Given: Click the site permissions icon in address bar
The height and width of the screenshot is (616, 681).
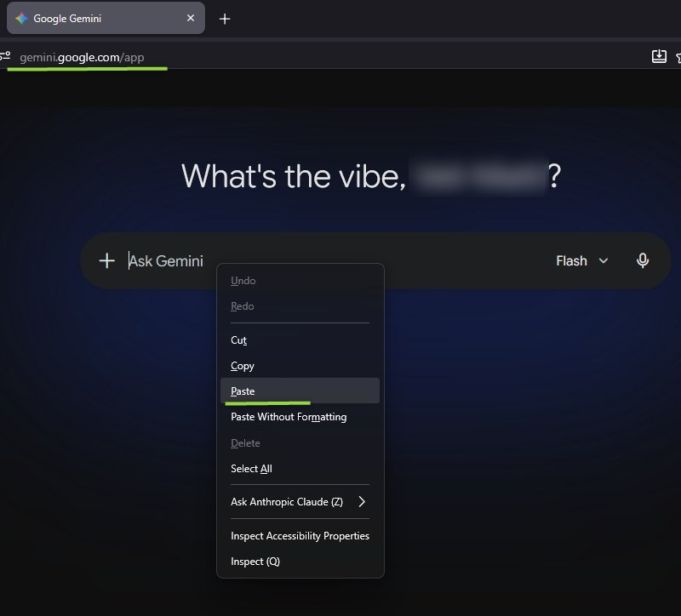Looking at the screenshot, I should pos(5,56).
